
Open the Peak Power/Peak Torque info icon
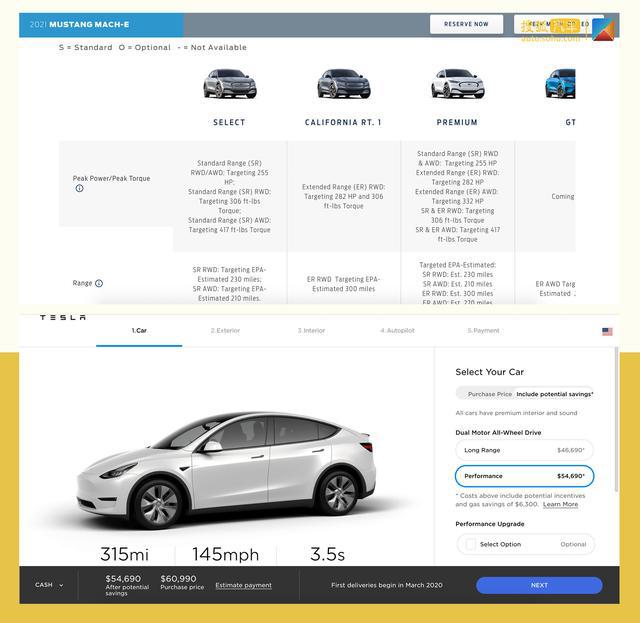tap(80, 188)
